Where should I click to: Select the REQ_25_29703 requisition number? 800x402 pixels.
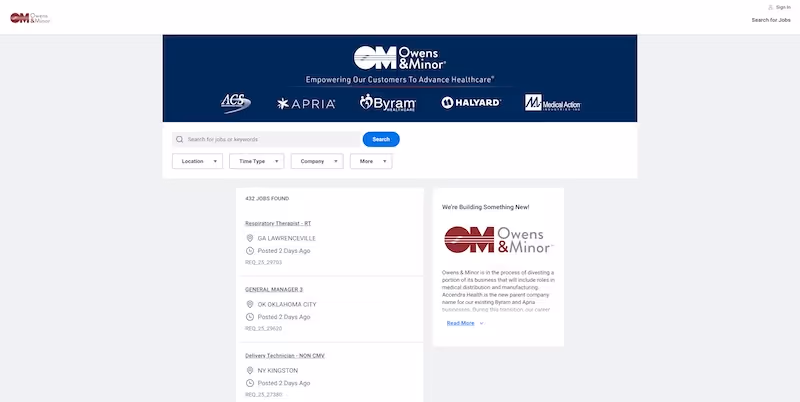pyautogui.click(x=263, y=262)
